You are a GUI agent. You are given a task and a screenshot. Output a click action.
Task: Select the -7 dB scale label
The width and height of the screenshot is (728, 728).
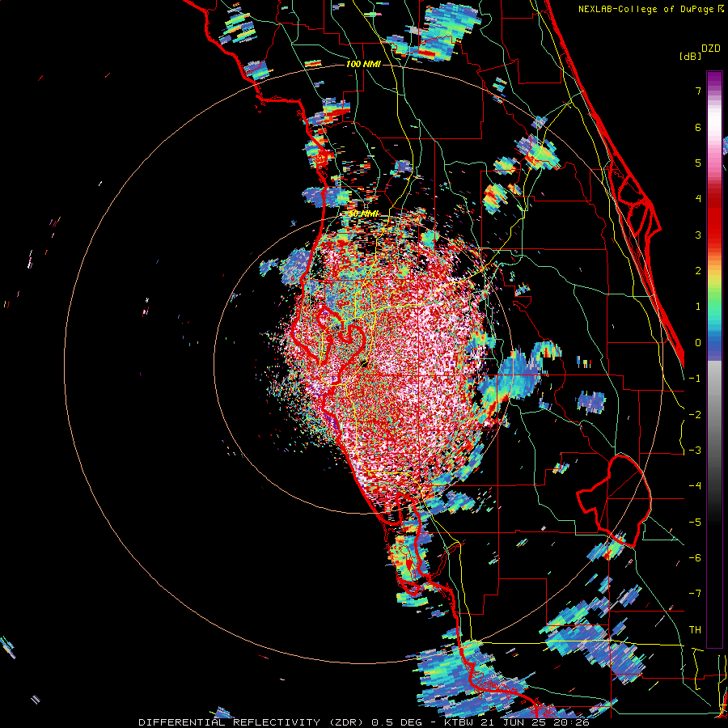point(695,594)
